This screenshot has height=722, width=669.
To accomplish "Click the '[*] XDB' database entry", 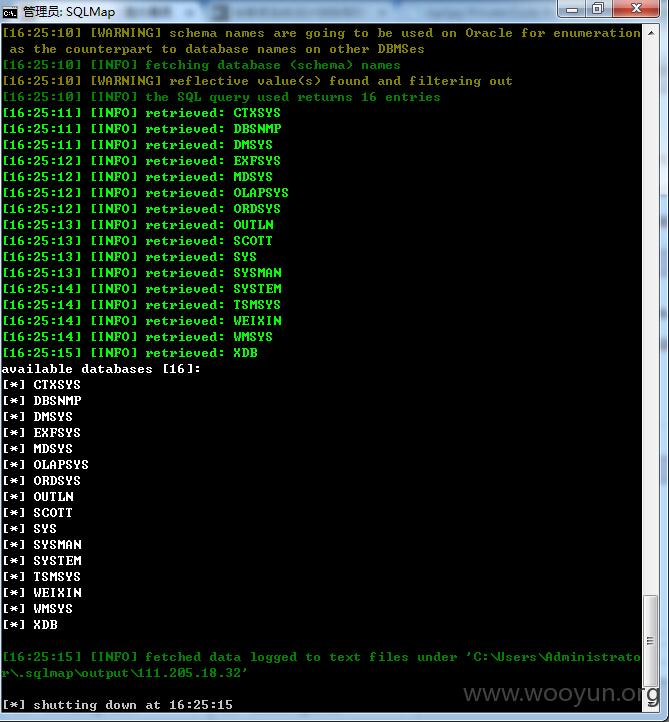I will (x=30, y=625).
